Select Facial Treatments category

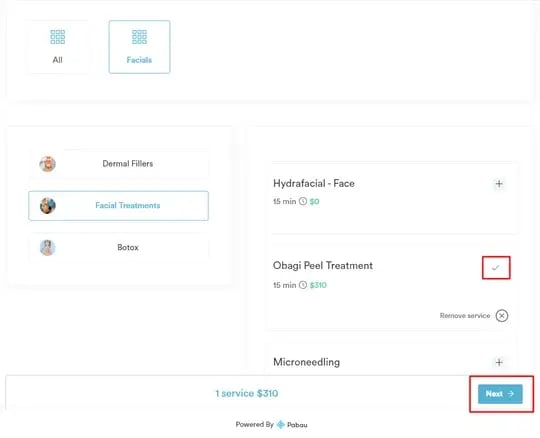coord(118,206)
